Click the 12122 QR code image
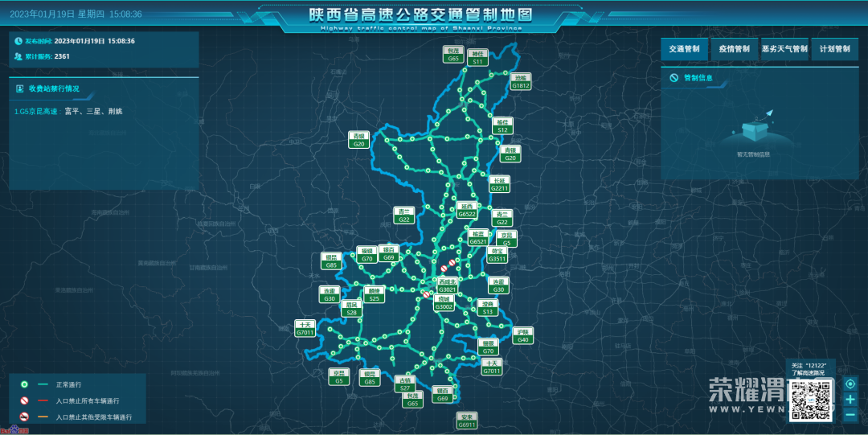The height and width of the screenshot is (435, 868). click(x=811, y=399)
